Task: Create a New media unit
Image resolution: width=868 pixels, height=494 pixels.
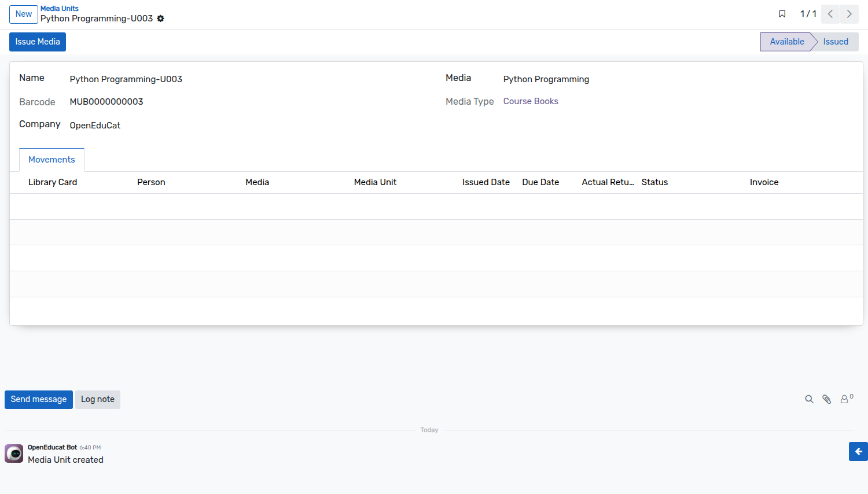Action: [24, 14]
